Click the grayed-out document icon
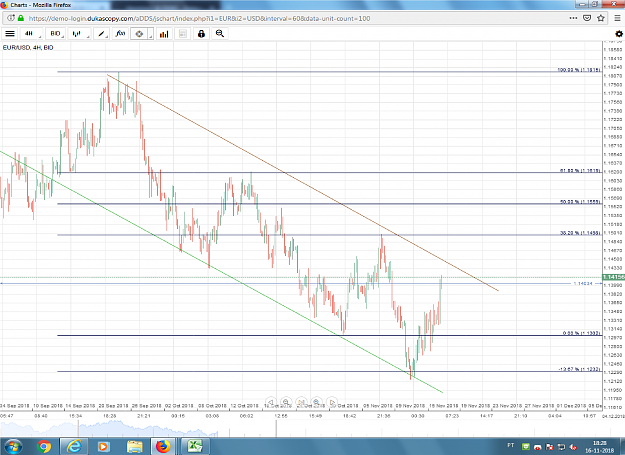 (x=183, y=34)
